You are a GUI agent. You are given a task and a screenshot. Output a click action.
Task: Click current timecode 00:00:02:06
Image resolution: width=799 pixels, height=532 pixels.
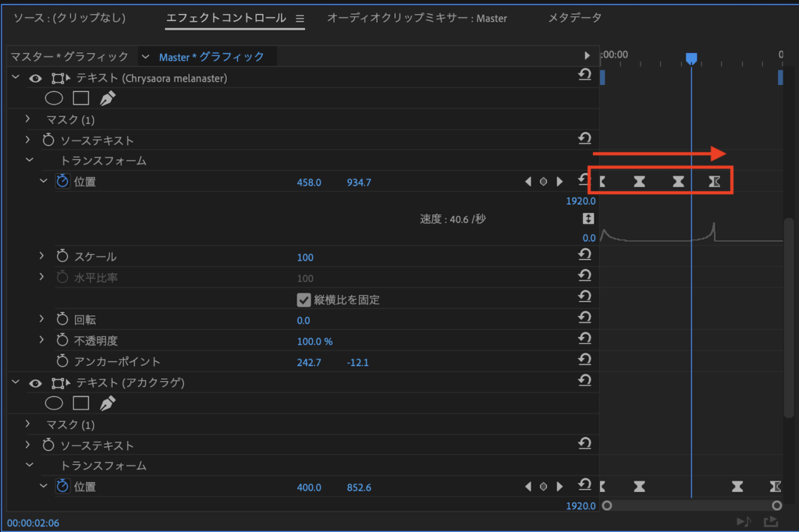[33, 523]
